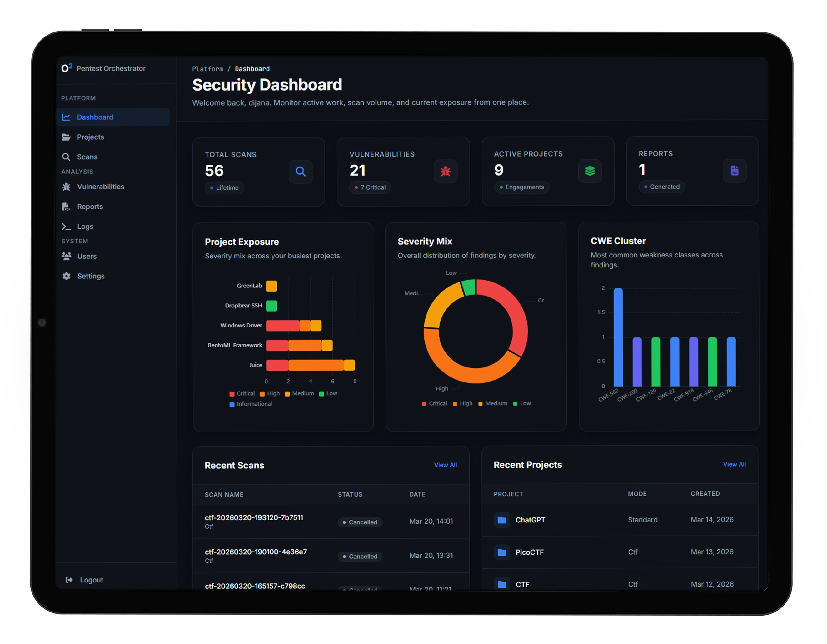The width and height of the screenshot is (827, 644).
Task: Click the O2 Pentest Orchestrator logo
Action: 67,68
